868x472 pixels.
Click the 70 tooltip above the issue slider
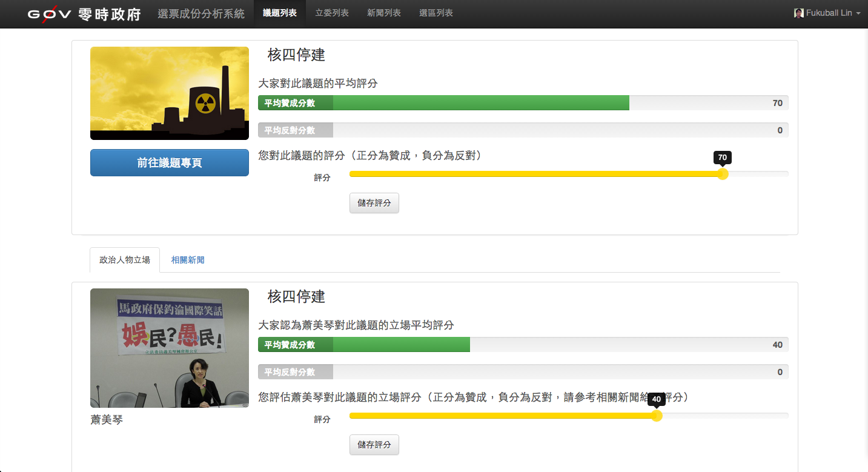point(722,158)
